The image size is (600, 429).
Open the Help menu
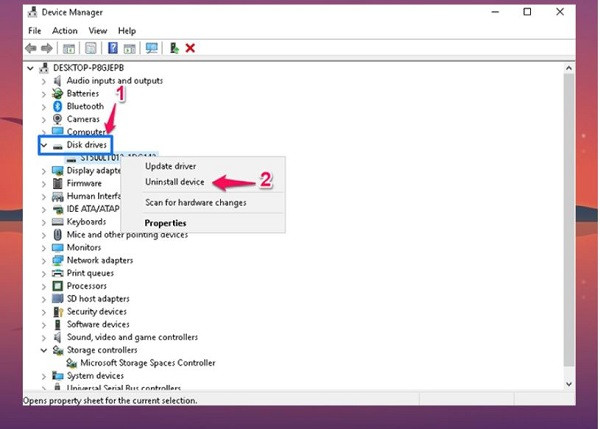pyautogui.click(x=127, y=31)
